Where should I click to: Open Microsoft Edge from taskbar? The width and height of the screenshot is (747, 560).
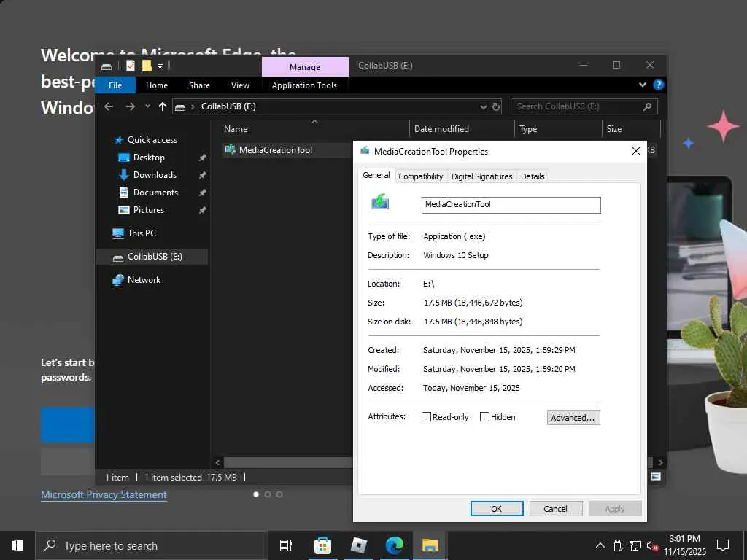click(x=394, y=545)
